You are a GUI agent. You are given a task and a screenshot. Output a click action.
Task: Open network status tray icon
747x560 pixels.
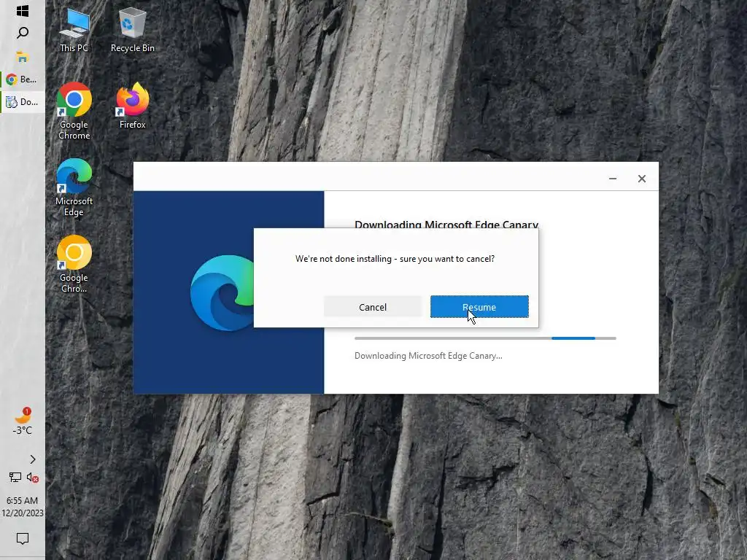(15, 477)
